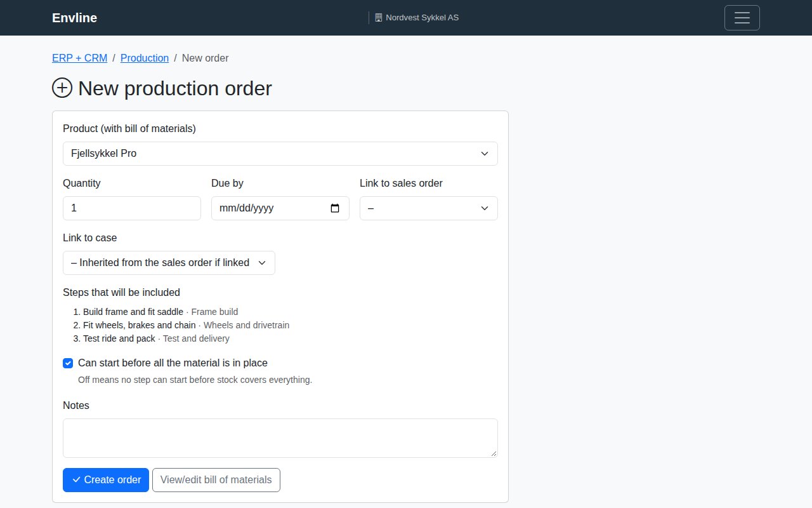Image resolution: width=812 pixels, height=508 pixels.
Task: Click the Nordvest Sykkel AS company name
Action: 422,18
